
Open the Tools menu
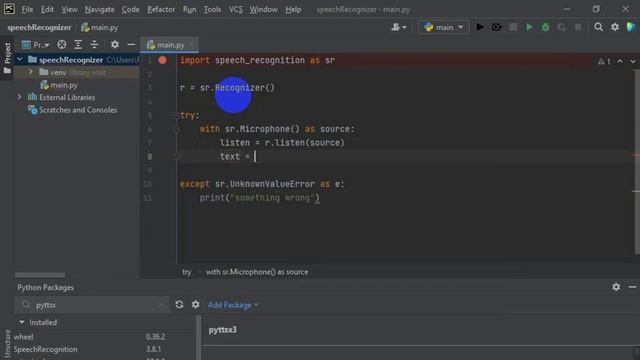click(212, 9)
